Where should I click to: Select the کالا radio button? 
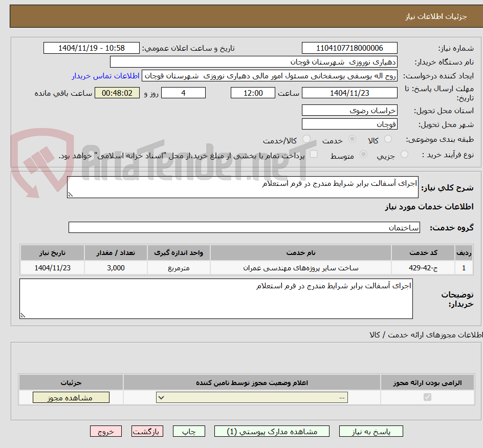(x=388, y=139)
